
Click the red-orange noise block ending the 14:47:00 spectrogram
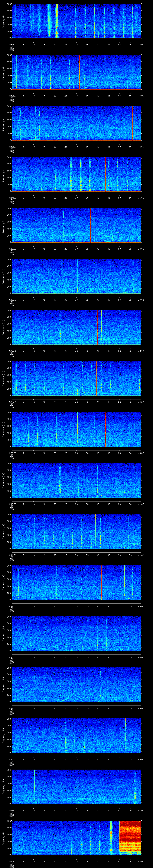(x=130, y=837)
